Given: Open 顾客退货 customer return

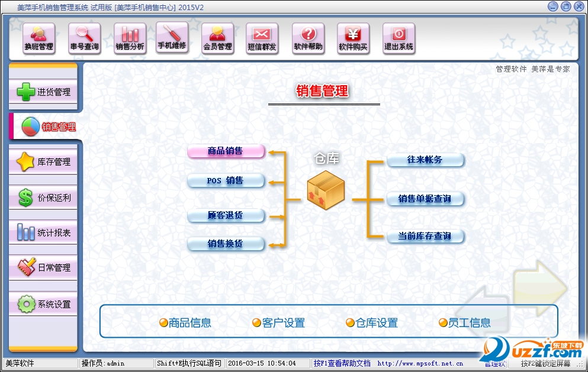Looking at the screenshot, I should tap(226, 215).
